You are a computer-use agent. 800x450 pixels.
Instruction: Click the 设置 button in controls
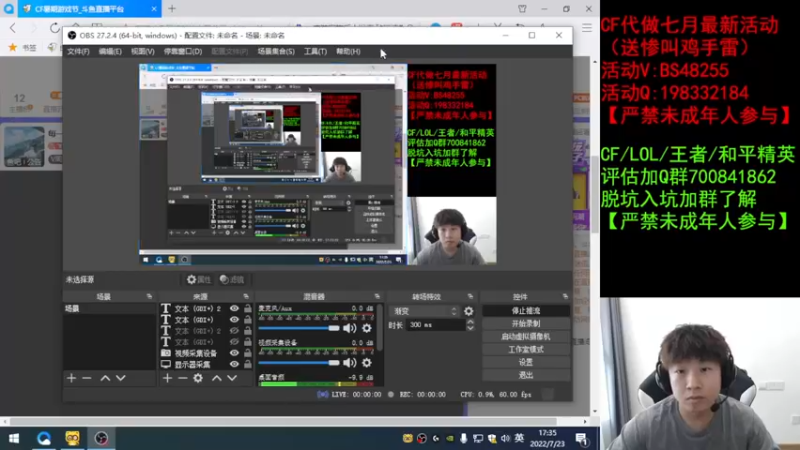(526, 362)
